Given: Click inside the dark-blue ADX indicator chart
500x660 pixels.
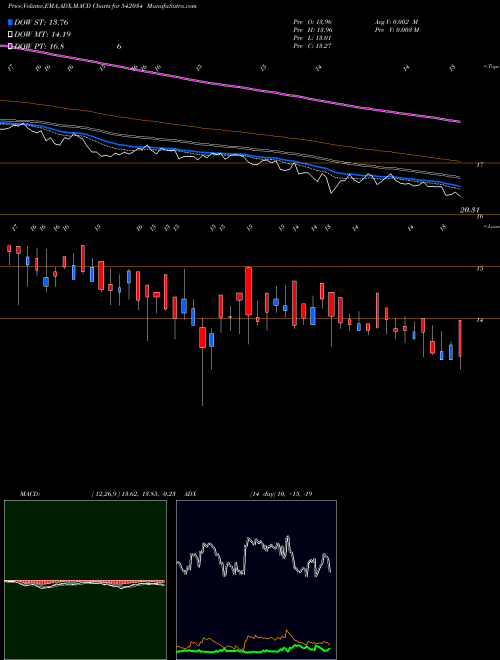Looking at the screenshot, I should (x=256, y=580).
